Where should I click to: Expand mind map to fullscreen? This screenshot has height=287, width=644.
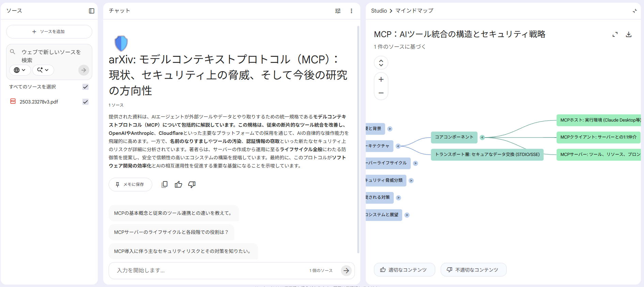[x=615, y=34]
